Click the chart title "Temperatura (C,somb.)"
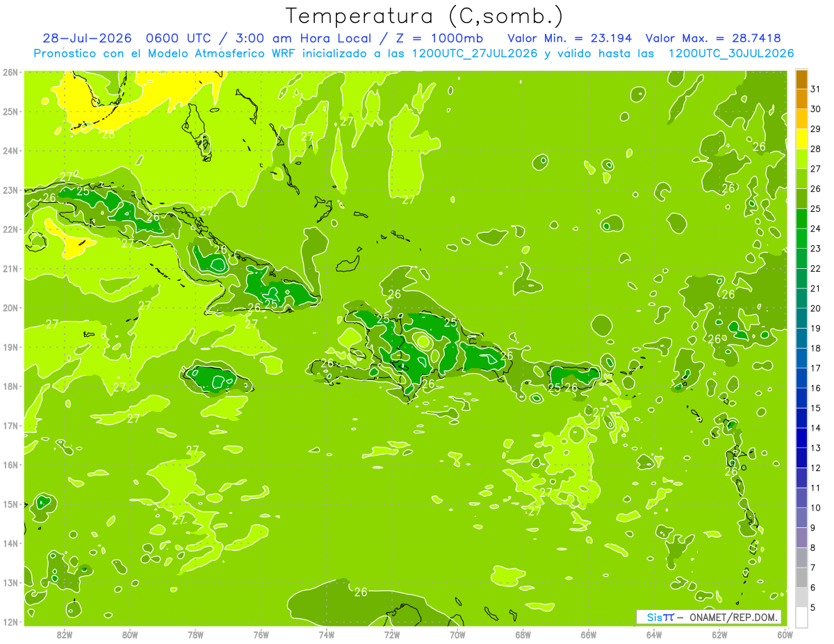This screenshot has width=834, height=644. pyautogui.click(x=425, y=16)
